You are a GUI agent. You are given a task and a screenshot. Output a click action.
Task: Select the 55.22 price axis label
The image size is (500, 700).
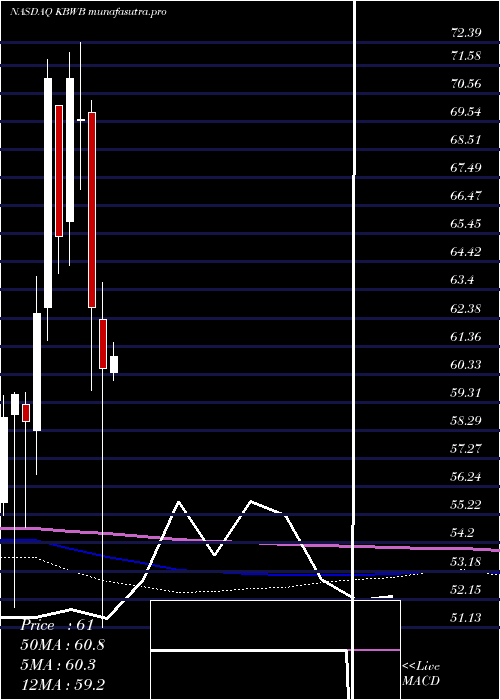point(466,505)
